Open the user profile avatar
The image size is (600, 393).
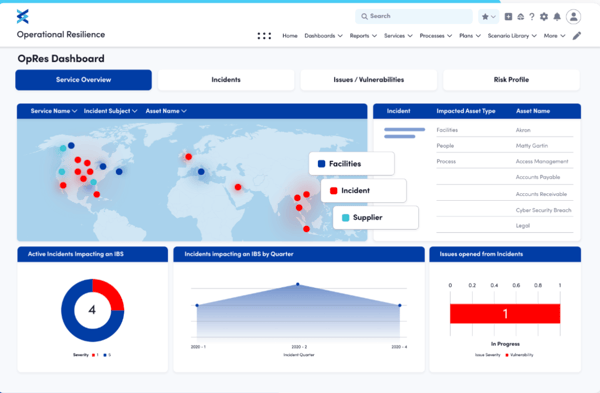point(573,16)
